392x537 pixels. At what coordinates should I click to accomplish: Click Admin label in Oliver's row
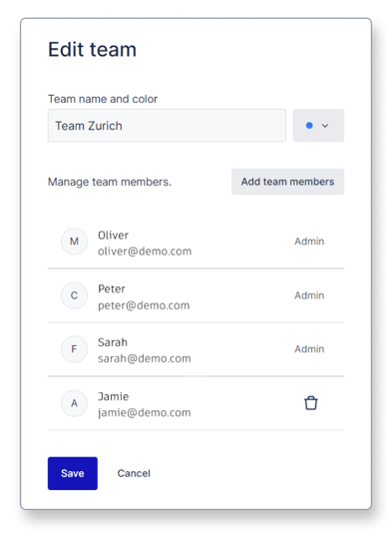309,242
